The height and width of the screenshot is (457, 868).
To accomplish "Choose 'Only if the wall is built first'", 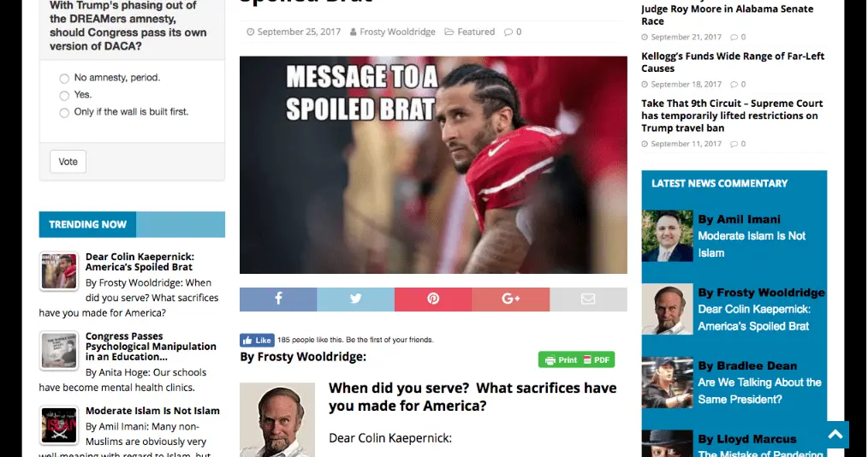I will coord(64,113).
